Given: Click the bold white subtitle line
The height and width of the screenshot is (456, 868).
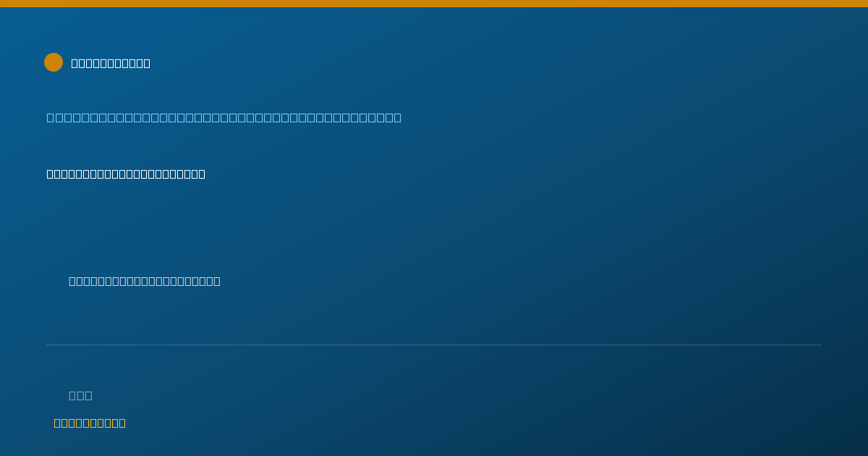Looking at the screenshot, I should click(x=126, y=174).
